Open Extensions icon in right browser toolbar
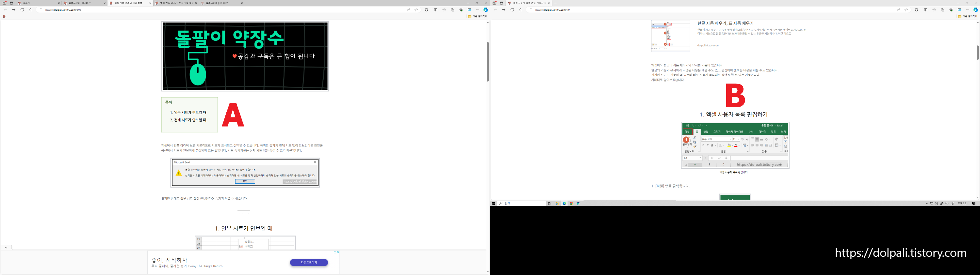 917,10
